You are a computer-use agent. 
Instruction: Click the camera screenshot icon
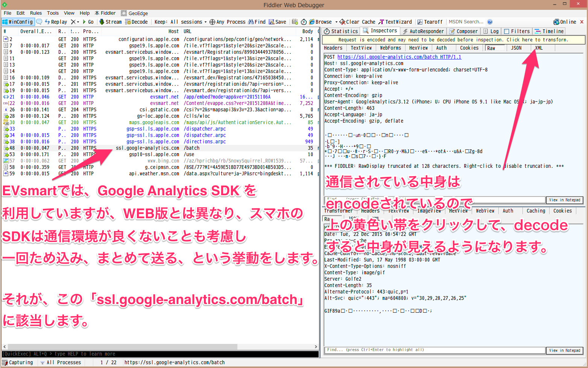pyautogui.click(x=295, y=22)
